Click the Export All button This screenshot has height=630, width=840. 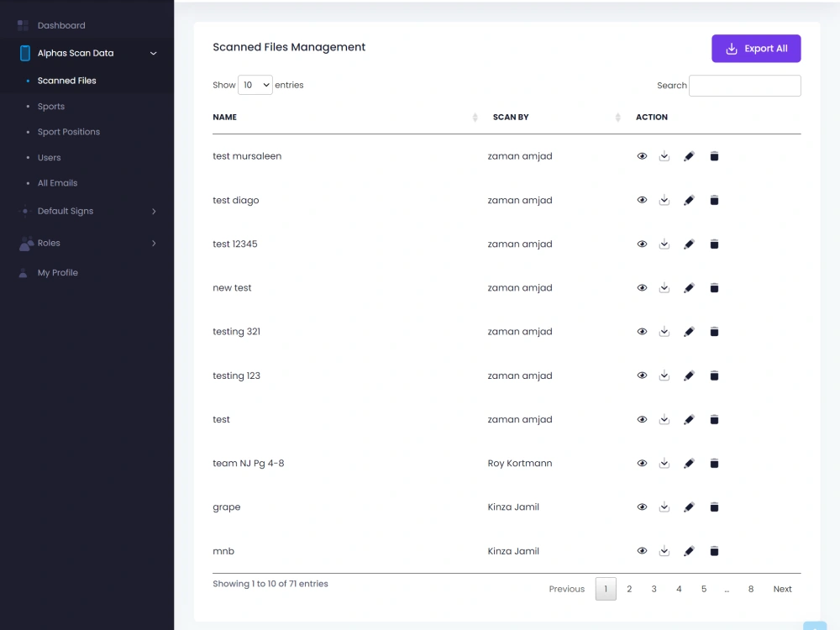click(x=756, y=49)
